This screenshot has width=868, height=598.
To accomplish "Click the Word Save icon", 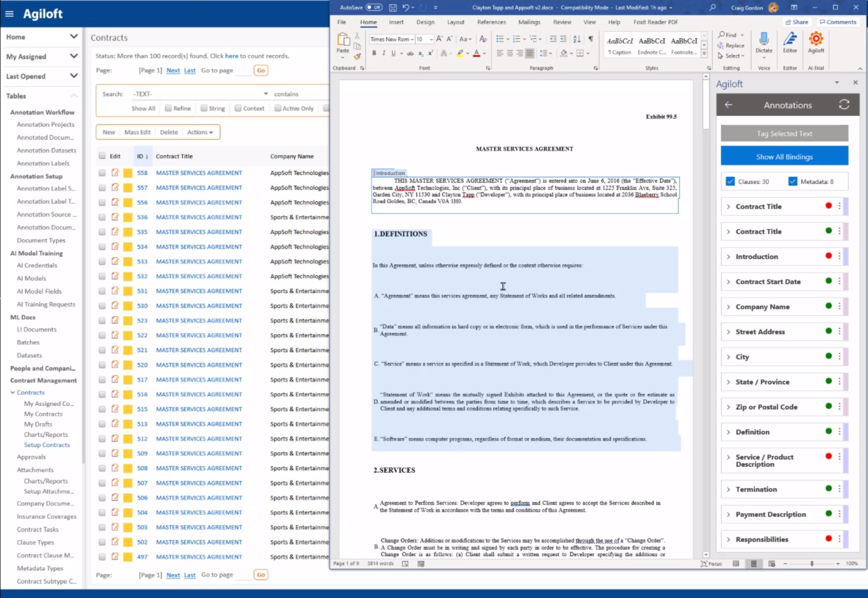I will click(x=392, y=7).
